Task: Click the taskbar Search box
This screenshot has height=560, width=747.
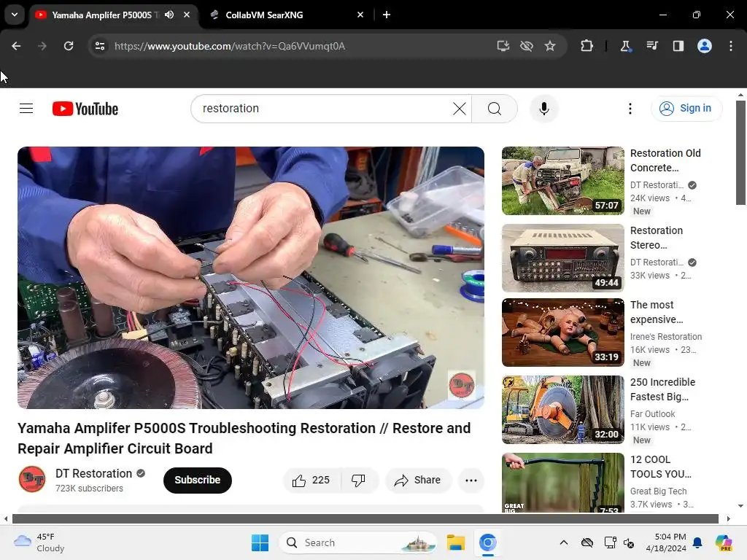Action: click(x=357, y=542)
